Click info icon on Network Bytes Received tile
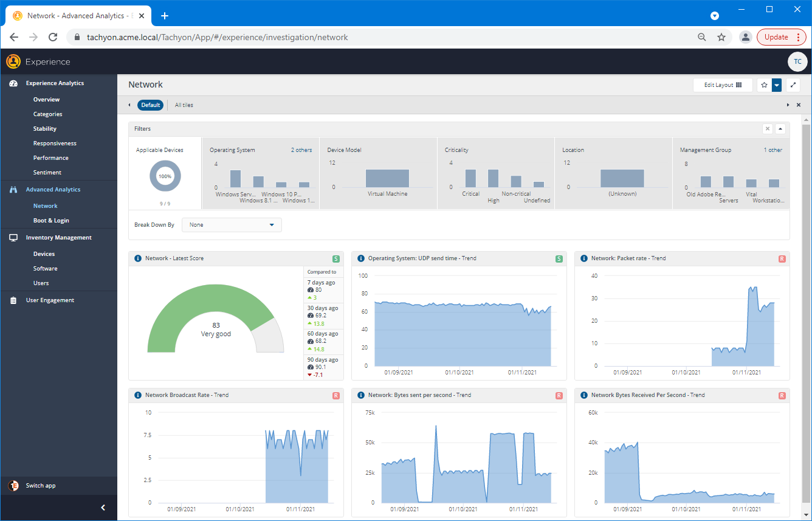Image resolution: width=812 pixels, height=521 pixels. click(x=584, y=395)
